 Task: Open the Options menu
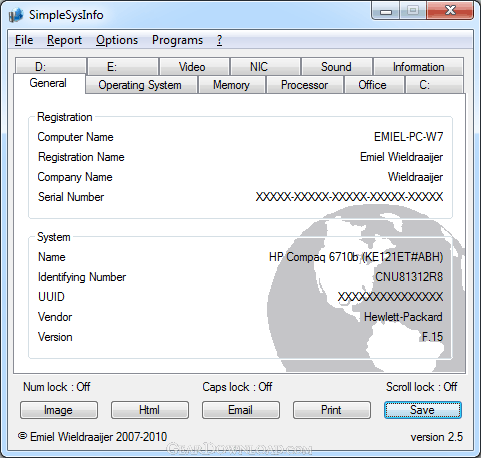(x=117, y=40)
